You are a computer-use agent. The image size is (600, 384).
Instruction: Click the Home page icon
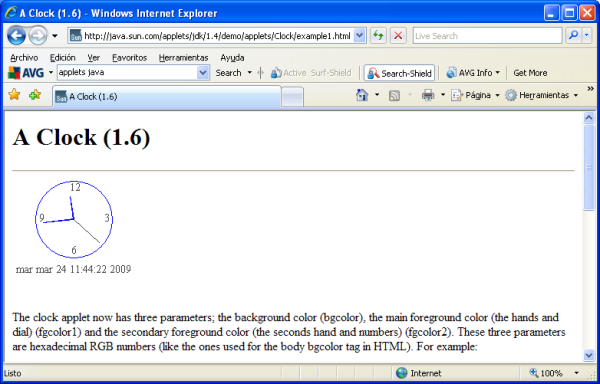[x=362, y=95]
